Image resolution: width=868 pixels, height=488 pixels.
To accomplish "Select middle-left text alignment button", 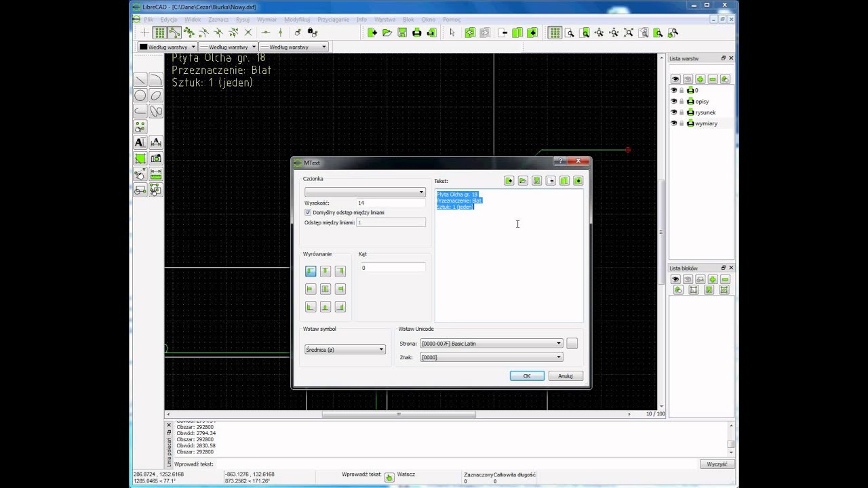I will click(311, 289).
